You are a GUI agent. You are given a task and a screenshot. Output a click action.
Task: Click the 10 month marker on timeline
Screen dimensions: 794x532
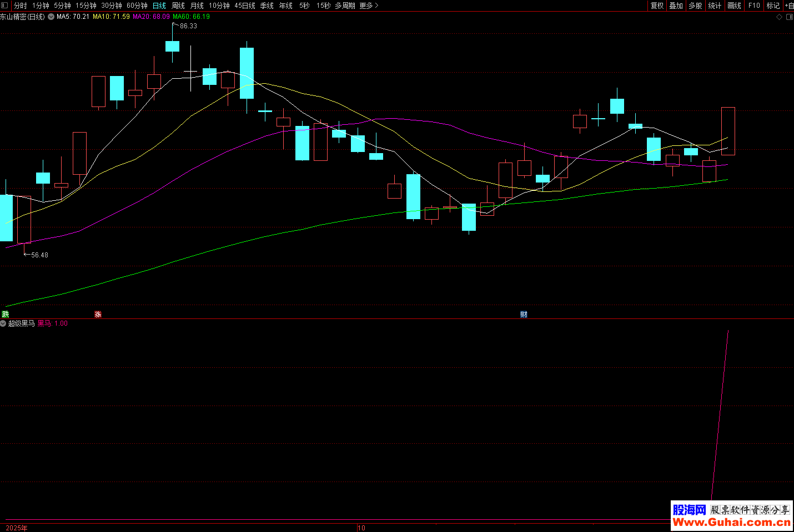[x=361, y=528]
